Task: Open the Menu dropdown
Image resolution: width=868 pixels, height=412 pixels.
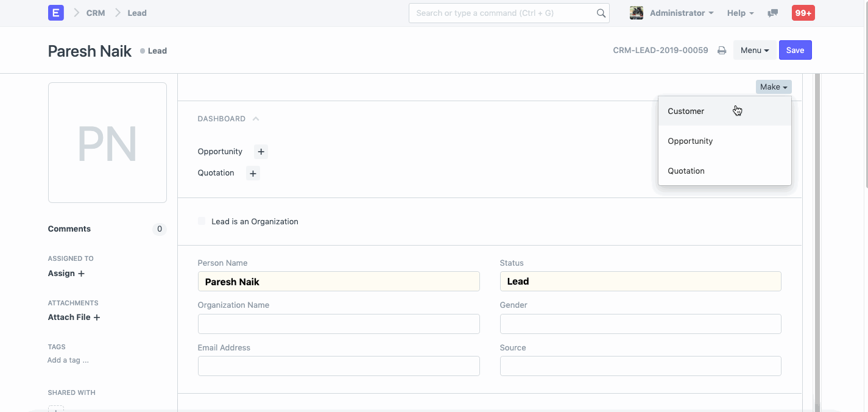Action: point(754,51)
